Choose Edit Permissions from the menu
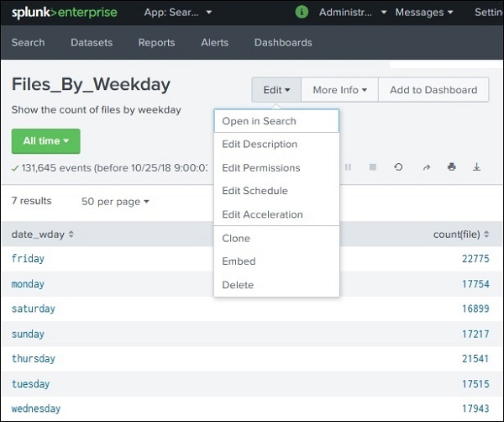504x422 pixels. pos(260,168)
